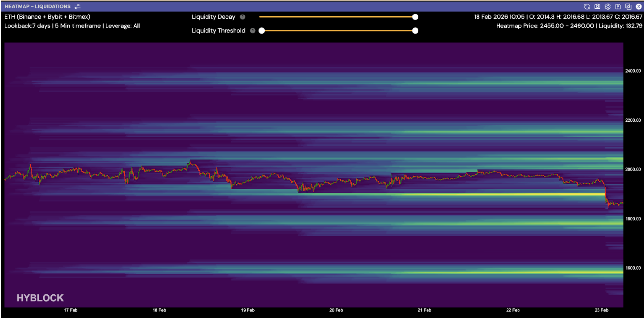Viewport: 644px width, 318px height.
Task: Click the 2400.00 price axis label
Action: pyautogui.click(x=633, y=71)
